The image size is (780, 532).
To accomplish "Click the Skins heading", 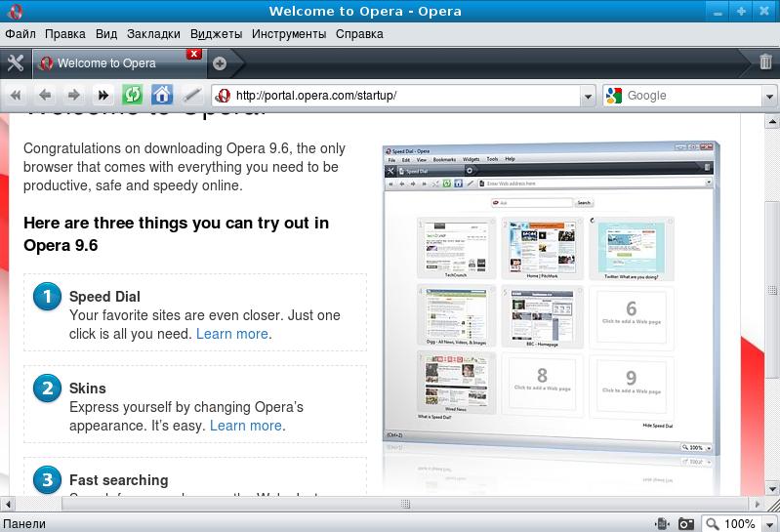I will click(88, 389).
